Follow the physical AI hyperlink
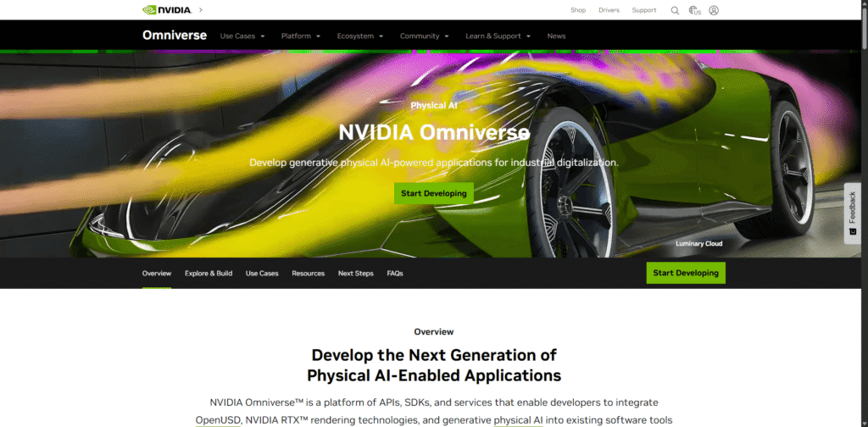This screenshot has width=868, height=427. pyautogui.click(x=518, y=420)
